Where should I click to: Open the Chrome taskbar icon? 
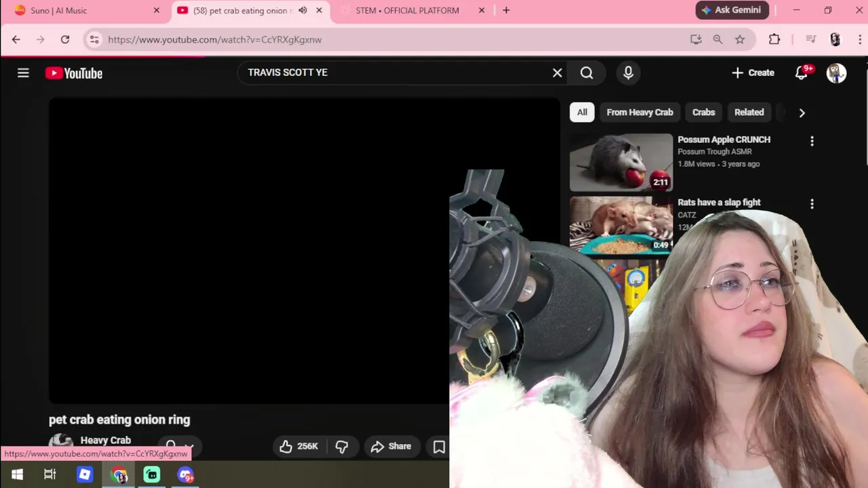(x=119, y=475)
